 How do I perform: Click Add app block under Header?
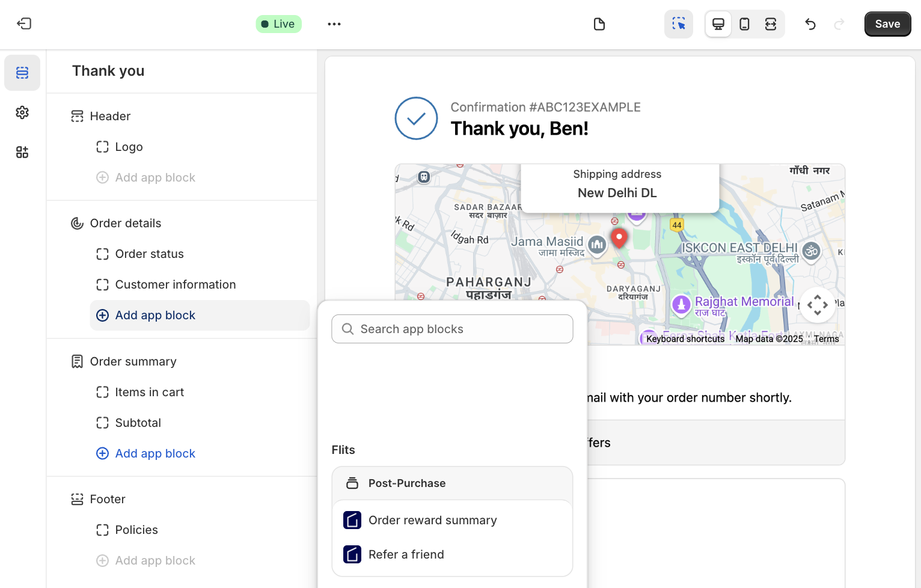146,177
